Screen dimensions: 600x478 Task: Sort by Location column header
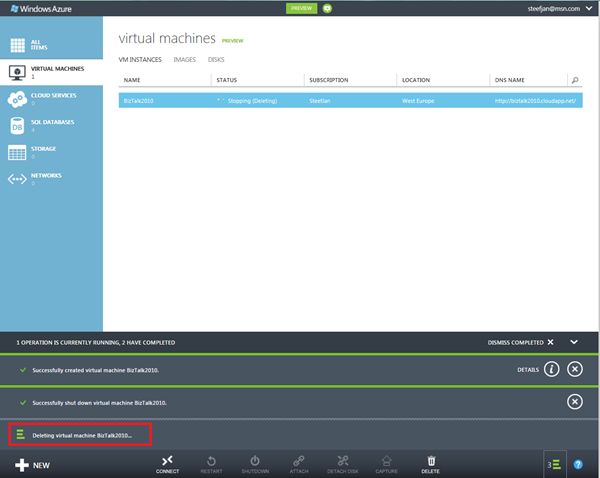point(416,80)
